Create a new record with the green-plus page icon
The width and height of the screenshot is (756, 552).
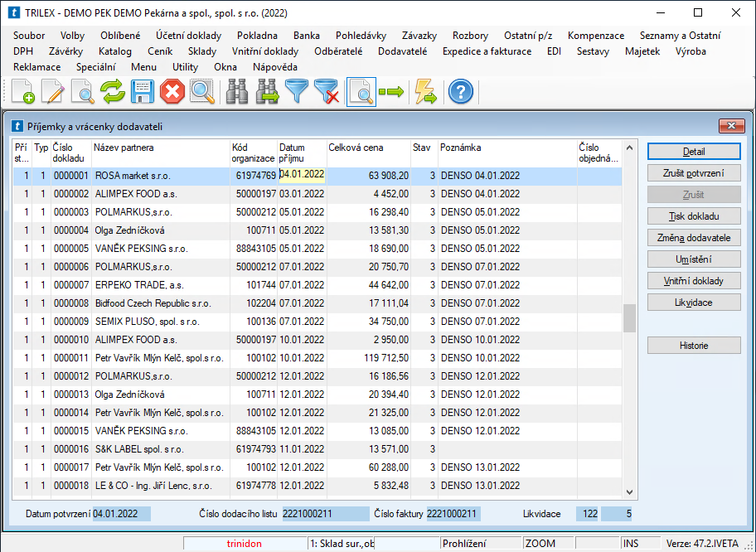click(23, 91)
